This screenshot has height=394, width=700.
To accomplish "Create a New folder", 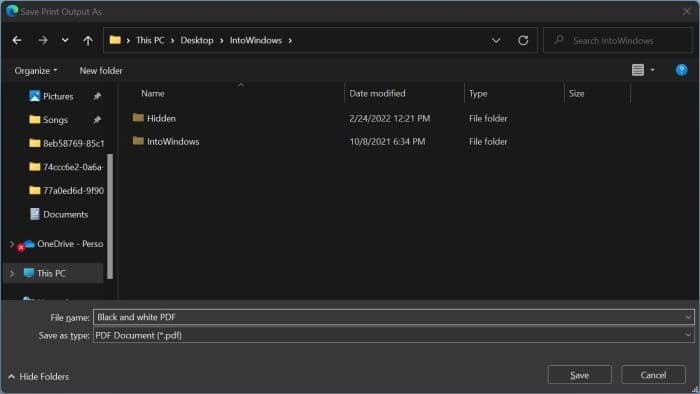I will point(101,71).
